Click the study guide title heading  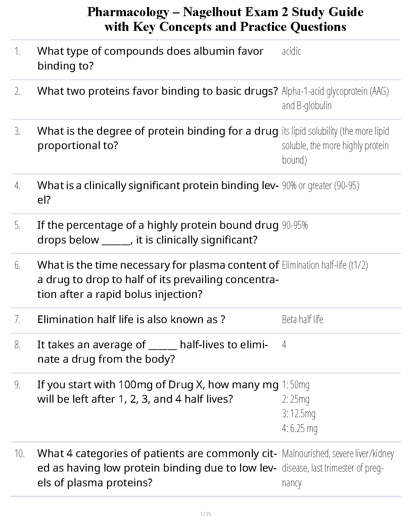pyautogui.click(x=225, y=19)
